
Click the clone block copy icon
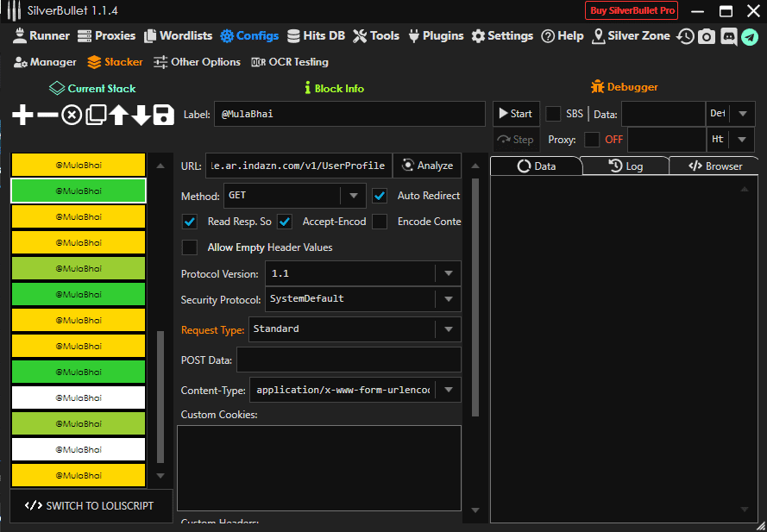pos(96,115)
